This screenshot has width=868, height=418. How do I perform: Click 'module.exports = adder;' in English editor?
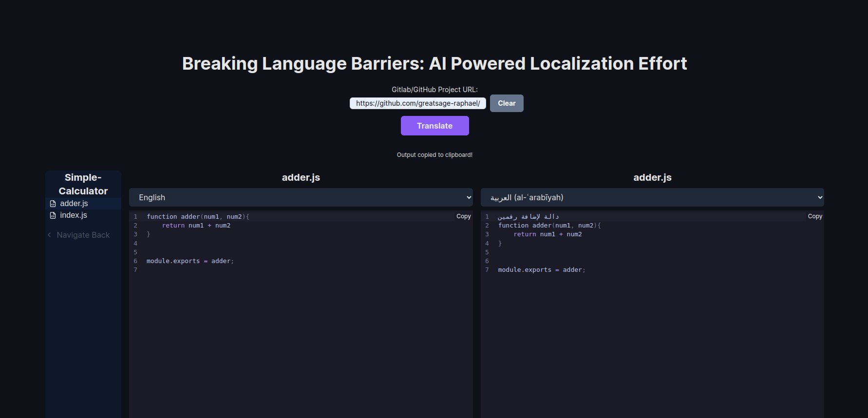click(x=190, y=261)
